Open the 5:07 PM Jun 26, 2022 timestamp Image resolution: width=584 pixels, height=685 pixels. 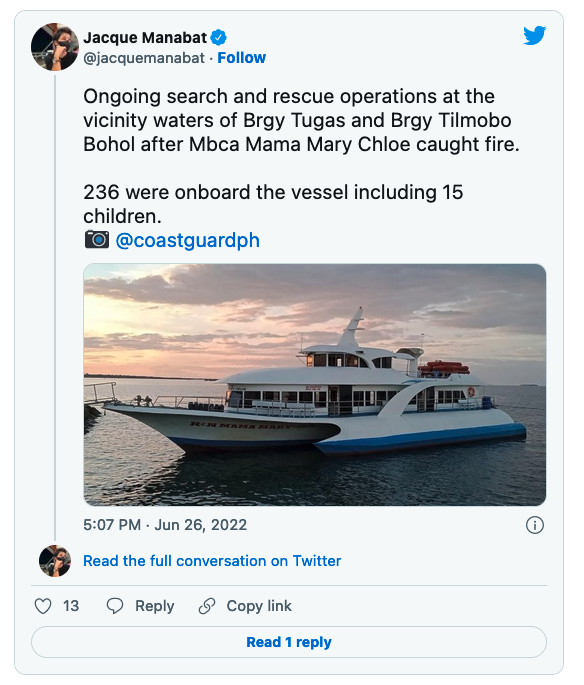[x=165, y=525]
